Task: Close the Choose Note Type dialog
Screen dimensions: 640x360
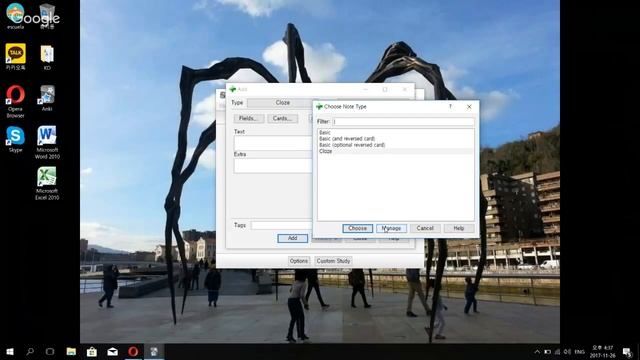Action: point(469,107)
